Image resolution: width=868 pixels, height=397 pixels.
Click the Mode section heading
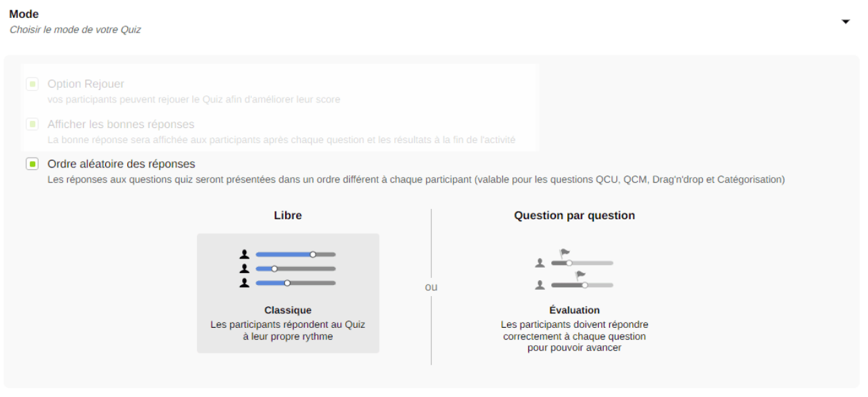24,14
